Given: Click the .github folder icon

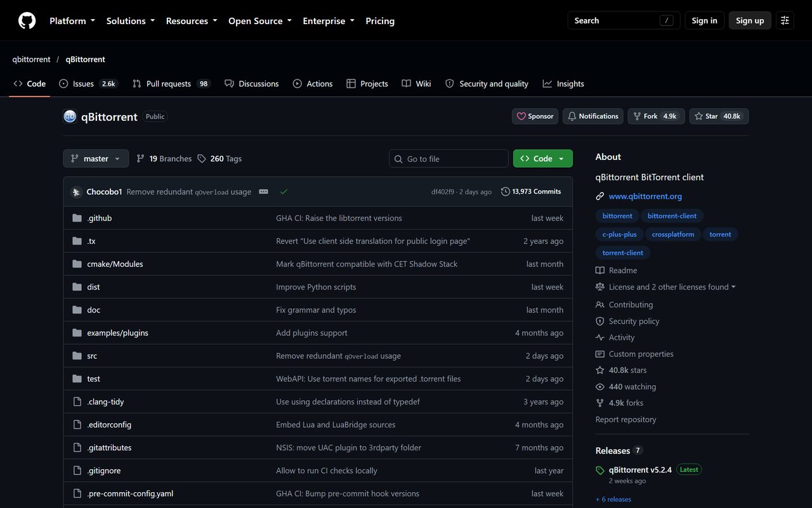Looking at the screenshot, I should coord(77,218).
